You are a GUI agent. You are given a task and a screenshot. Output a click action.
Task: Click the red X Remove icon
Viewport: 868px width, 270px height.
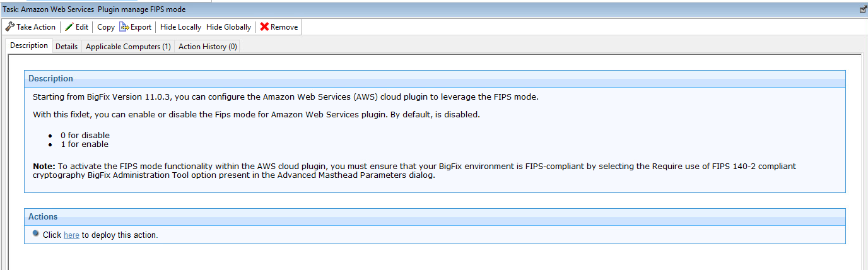264,27
